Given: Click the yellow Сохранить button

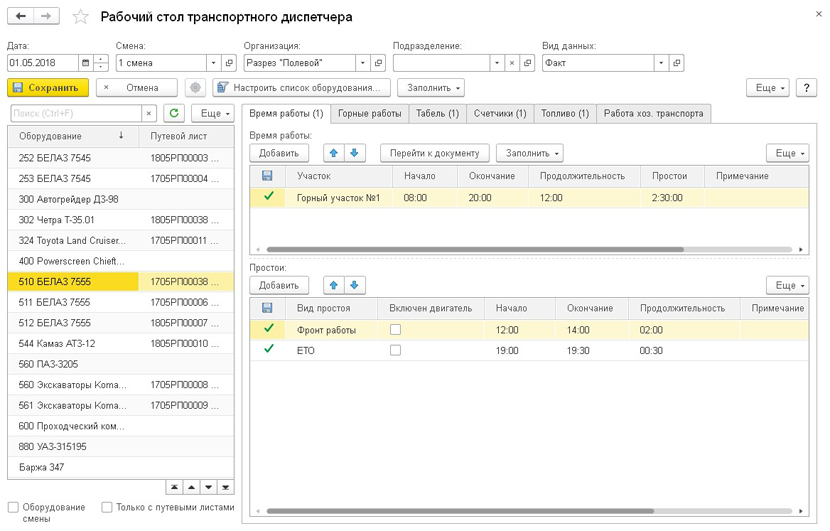Looking at the screenshot, I should 48,88.
